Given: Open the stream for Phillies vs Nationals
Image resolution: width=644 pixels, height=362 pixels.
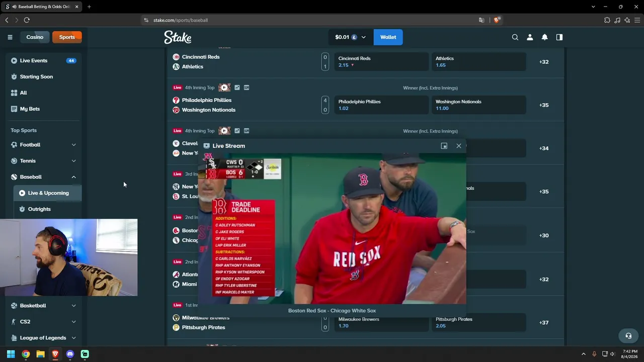Looking at the screenshot, I should (224, 87).
